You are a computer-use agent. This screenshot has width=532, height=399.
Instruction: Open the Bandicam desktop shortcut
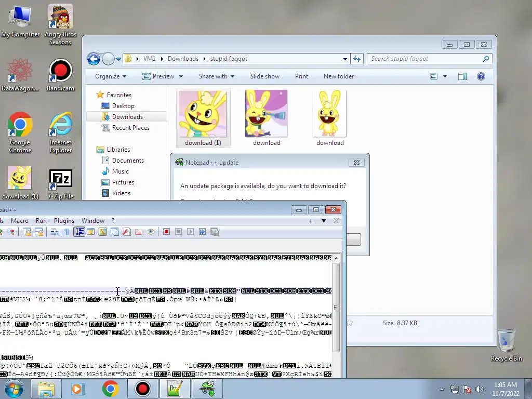[60, 75]
